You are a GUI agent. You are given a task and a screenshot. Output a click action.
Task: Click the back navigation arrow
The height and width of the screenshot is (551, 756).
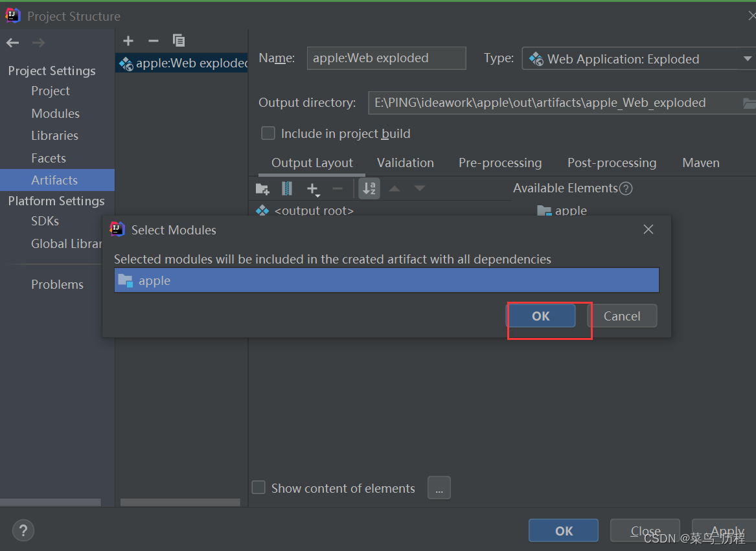(12, 43)
